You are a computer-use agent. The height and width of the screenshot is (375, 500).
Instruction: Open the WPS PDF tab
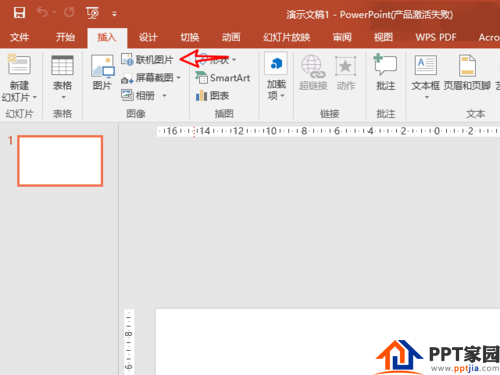click(x=436, y=37)
